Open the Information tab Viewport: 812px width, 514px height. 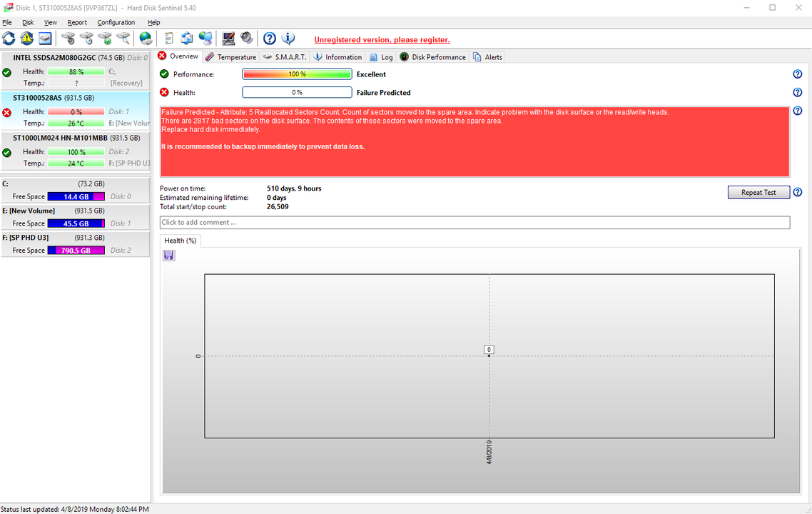(x=338, y=57)
